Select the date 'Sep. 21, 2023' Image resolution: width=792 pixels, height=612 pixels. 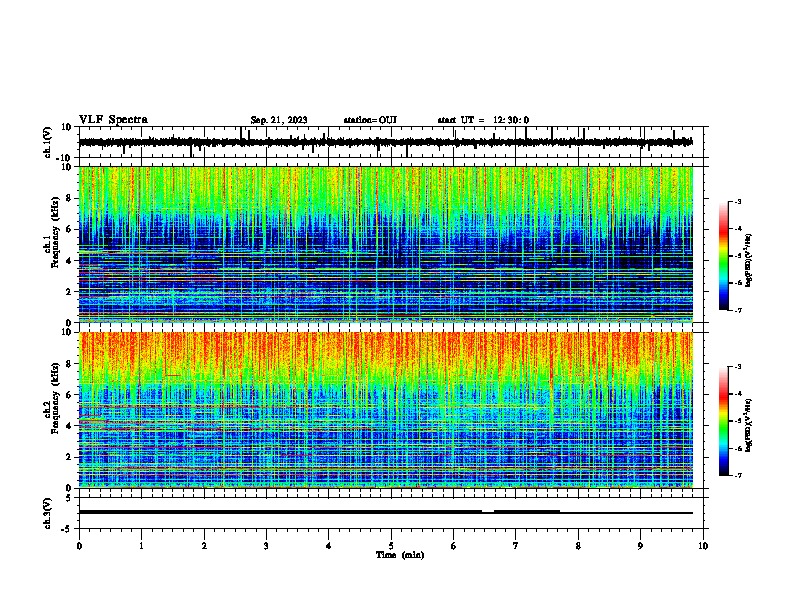[x=279, y=120]
